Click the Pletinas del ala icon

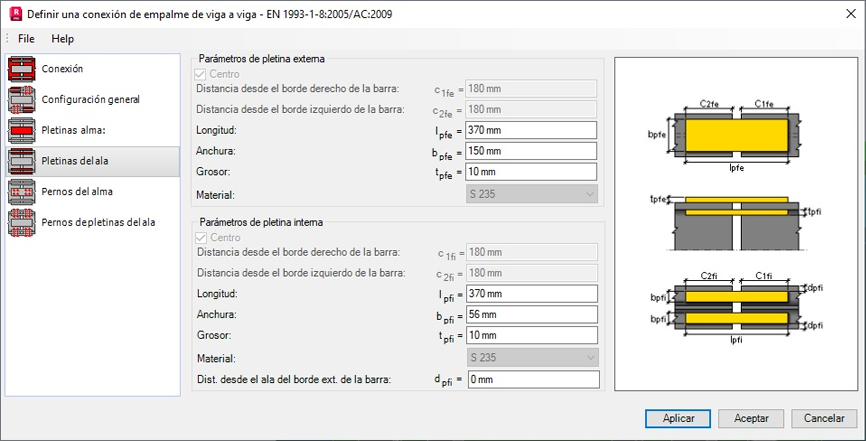(22, 161)
